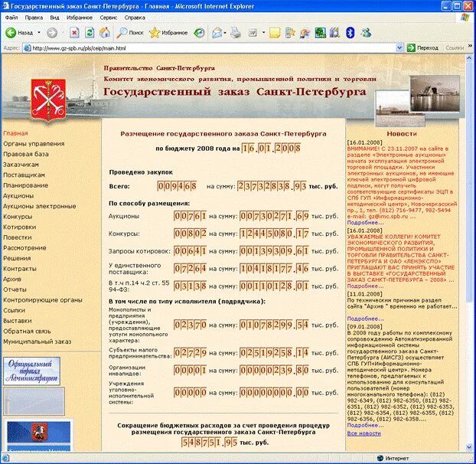Open the Все новости link
This screenshot has height=464, width=476.
[x=364, y=433]
